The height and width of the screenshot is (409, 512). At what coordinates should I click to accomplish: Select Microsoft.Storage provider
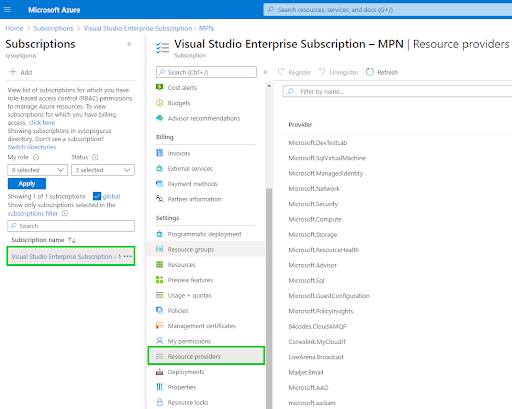pos(313,235)
